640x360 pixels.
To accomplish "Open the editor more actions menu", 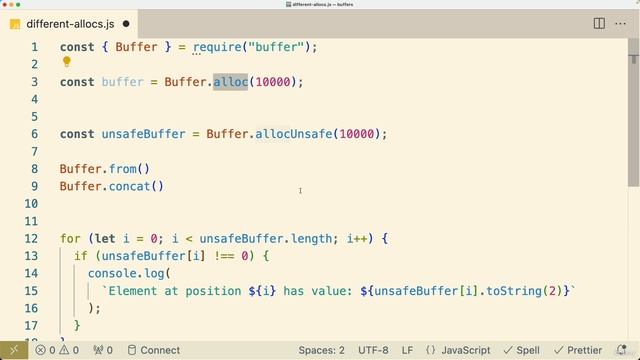I will (620, 24).
